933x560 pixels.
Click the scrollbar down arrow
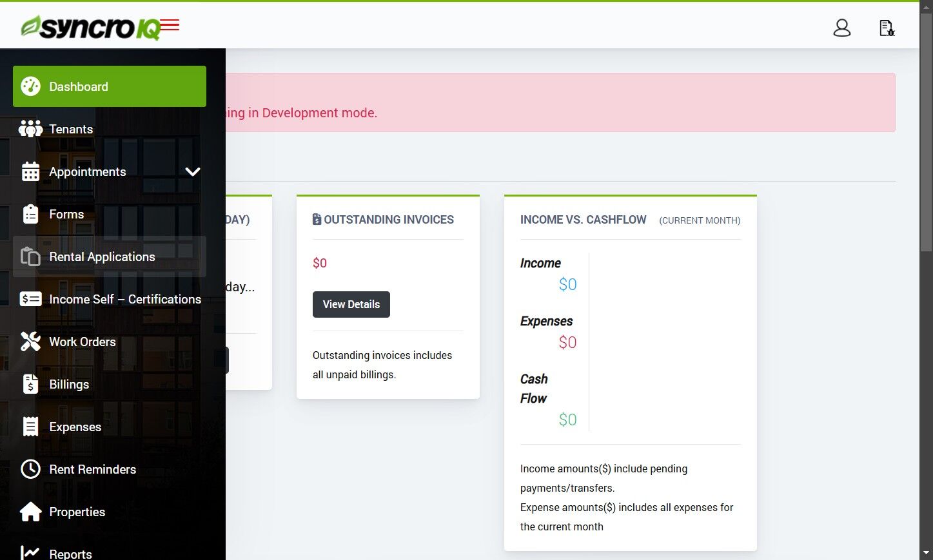click(926, 554)
